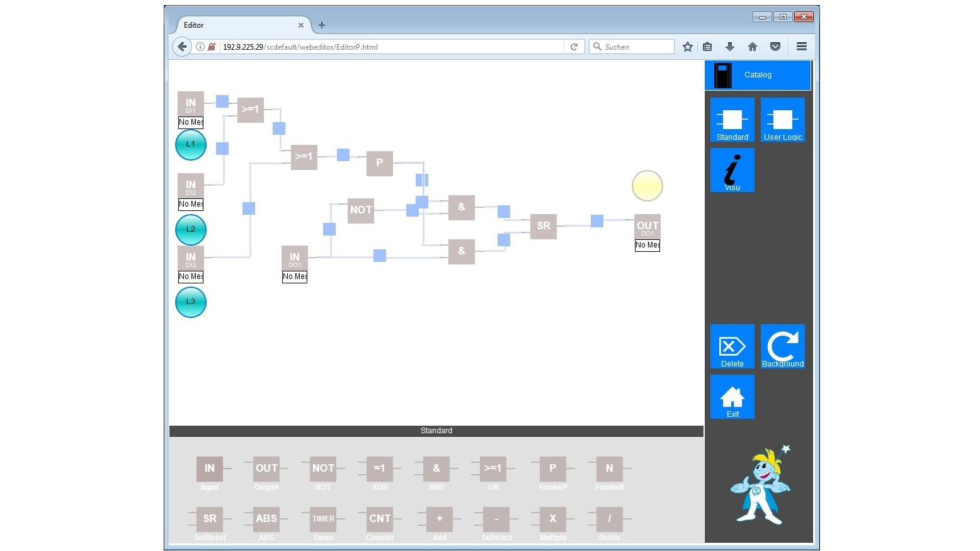980x551 pixels.
Task: Pick the CNT Counter block
Action: click(380, 519)
